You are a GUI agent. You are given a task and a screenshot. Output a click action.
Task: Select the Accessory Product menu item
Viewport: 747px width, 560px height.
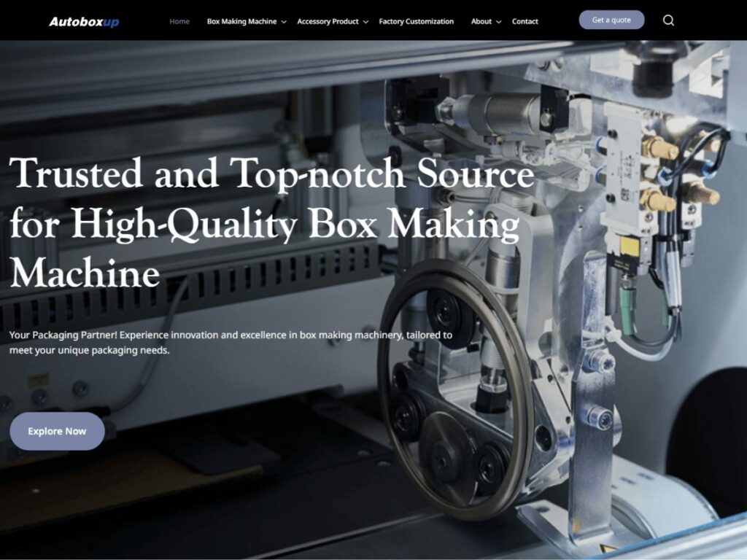tap(328, 21)
